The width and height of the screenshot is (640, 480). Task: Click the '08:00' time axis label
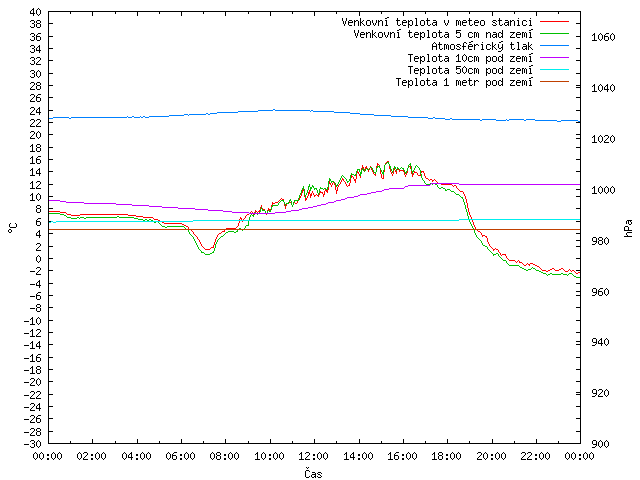(x=225, y=456)
